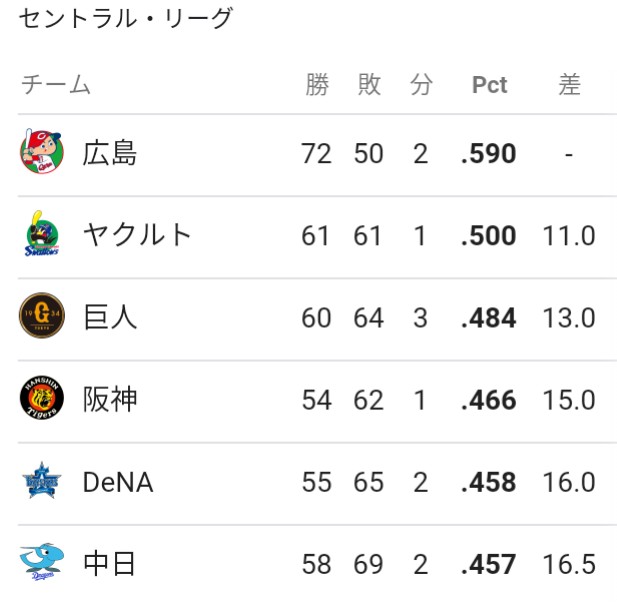Click the チーム column header
Image resolution: width=617 pixels, height=607 pixels.
pos(56,84)
